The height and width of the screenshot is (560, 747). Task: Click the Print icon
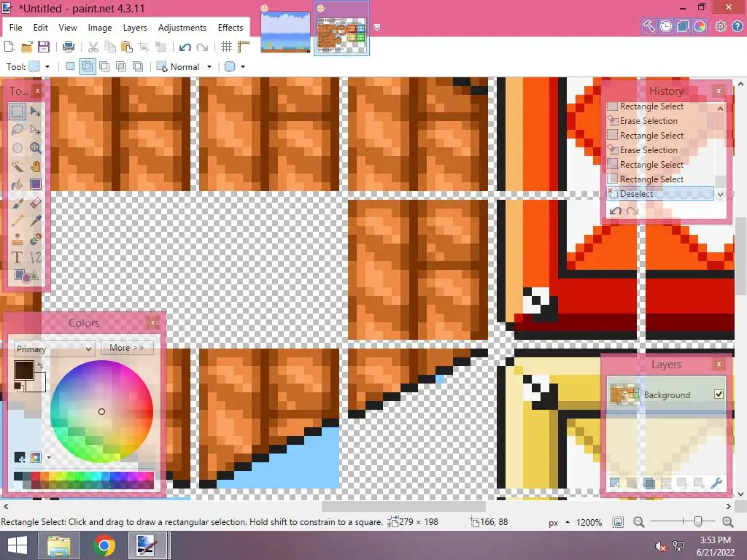[x=68, y=47]
